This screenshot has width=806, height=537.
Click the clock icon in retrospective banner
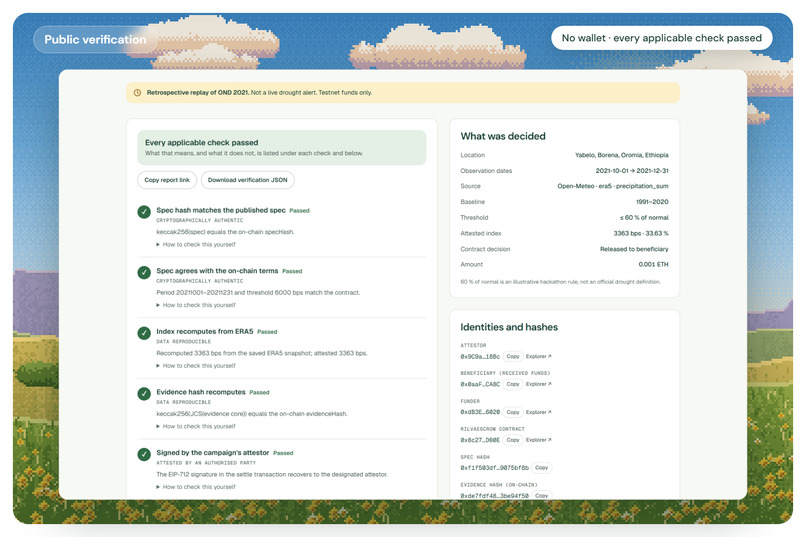click(x=137, y=93)
